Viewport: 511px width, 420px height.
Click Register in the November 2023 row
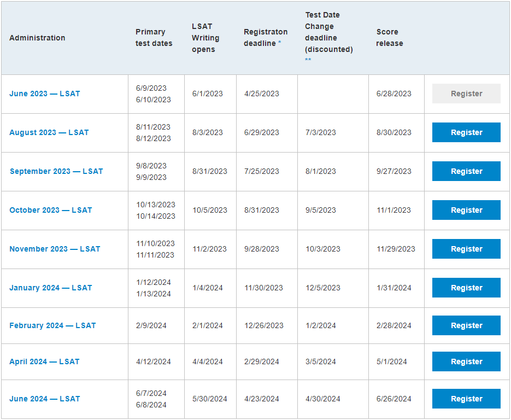point(466,249)
